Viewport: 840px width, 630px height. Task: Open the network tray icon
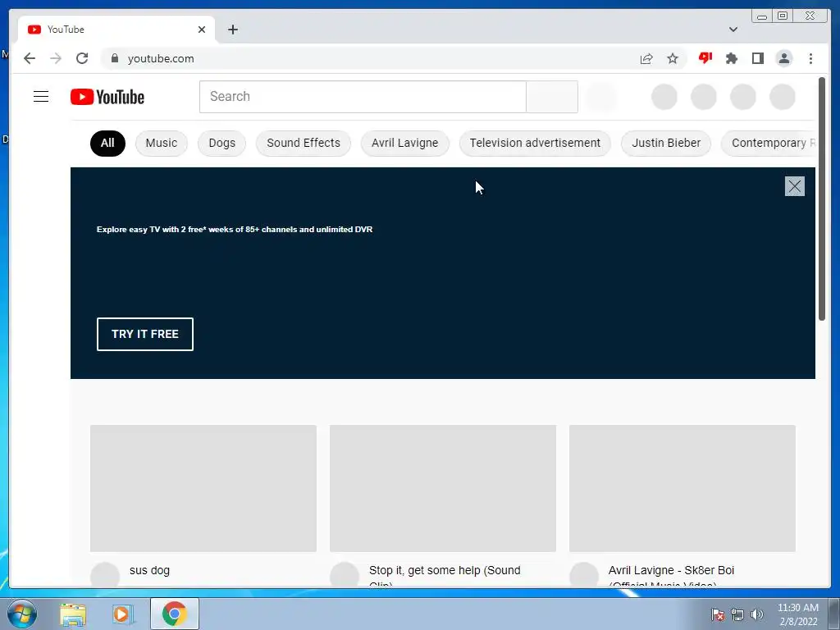737,614
